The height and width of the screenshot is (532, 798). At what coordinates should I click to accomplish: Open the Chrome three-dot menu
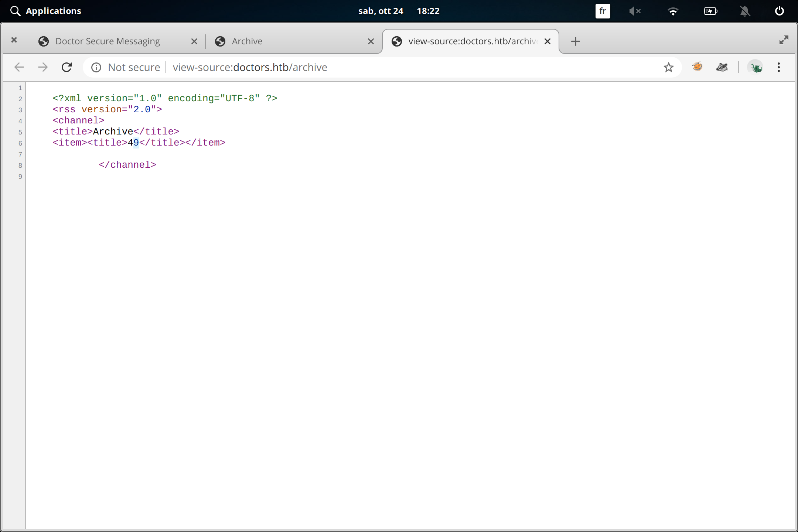pos(778,67)
